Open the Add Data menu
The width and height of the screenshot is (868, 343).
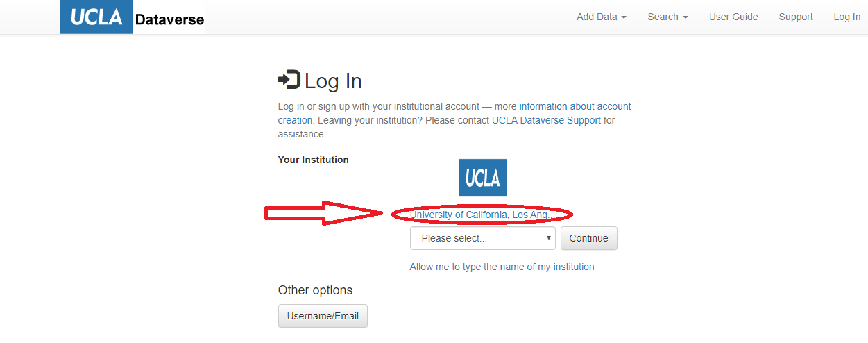point(602,17)
